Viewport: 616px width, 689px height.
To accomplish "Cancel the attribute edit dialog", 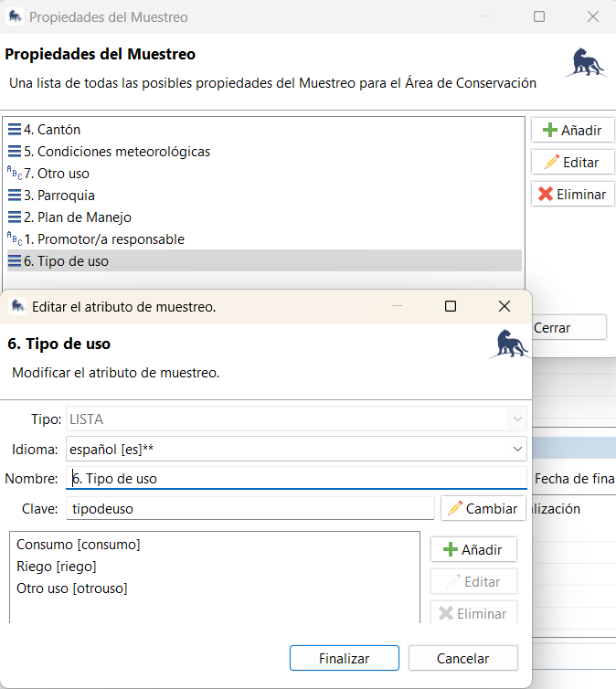I will (462, 658).
